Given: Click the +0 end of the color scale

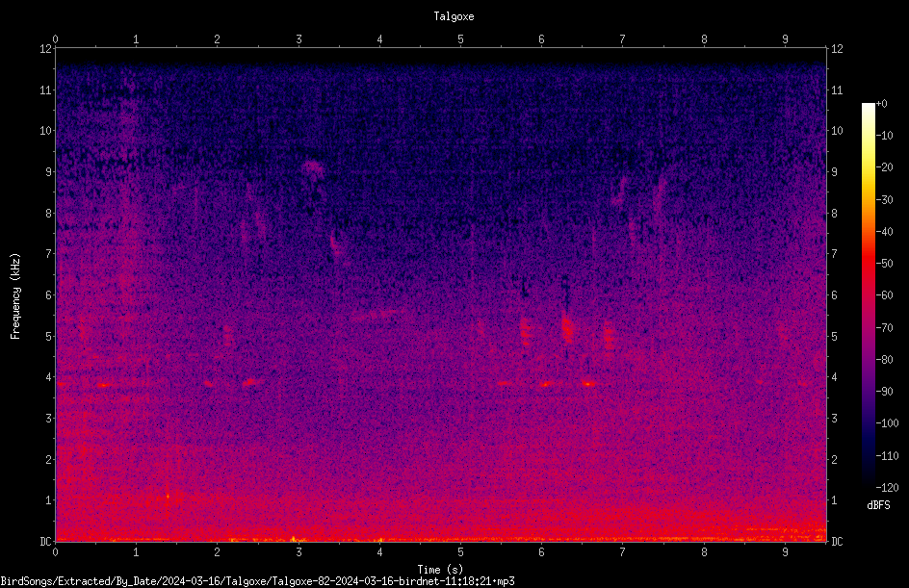Looking at the screenshot, I should (x=881, y=104).
